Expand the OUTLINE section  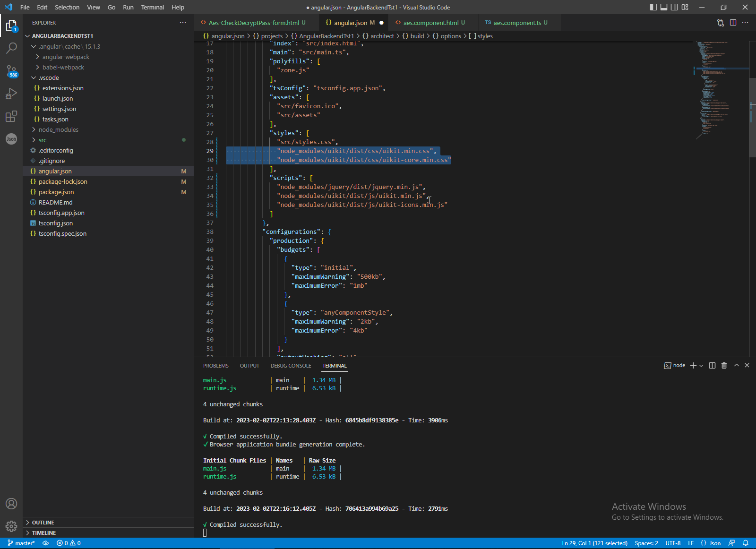point(43,523)
